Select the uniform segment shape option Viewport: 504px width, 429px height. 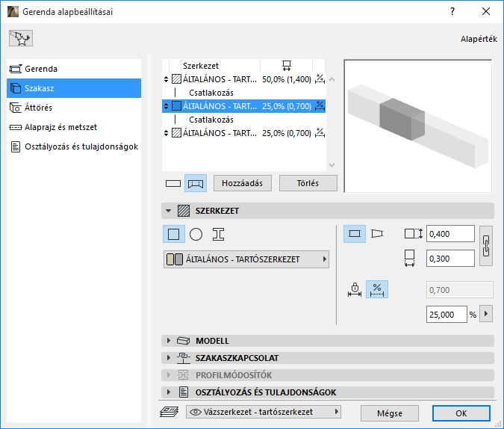[355, 234]
